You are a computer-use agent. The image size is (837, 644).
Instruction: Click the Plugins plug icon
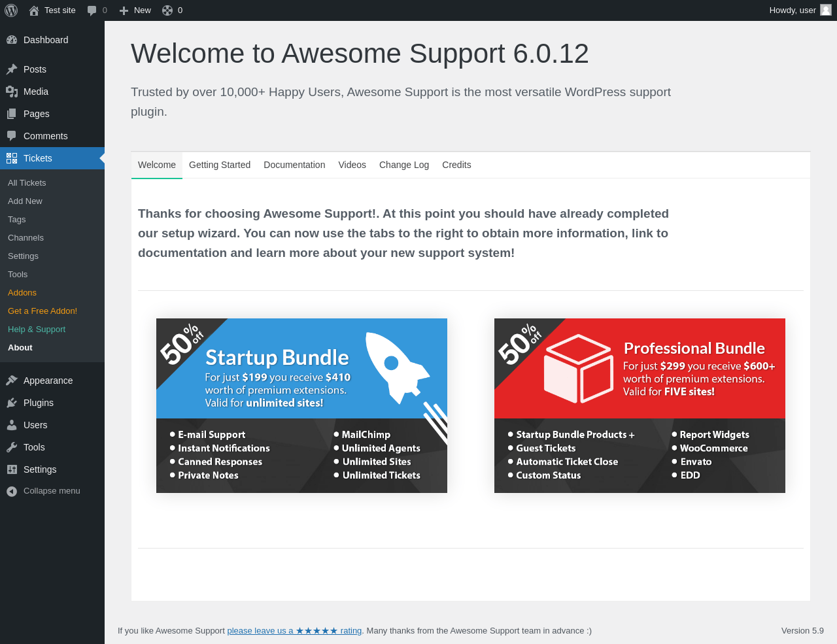(12, 403)
